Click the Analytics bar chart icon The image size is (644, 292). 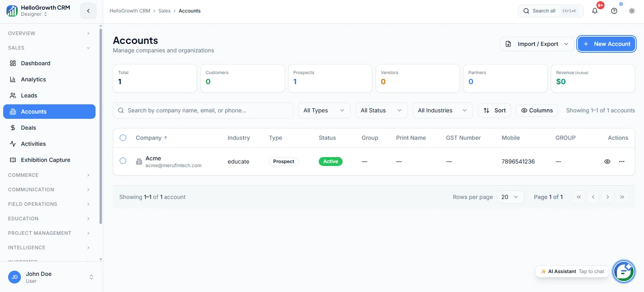tap(13, 79)
